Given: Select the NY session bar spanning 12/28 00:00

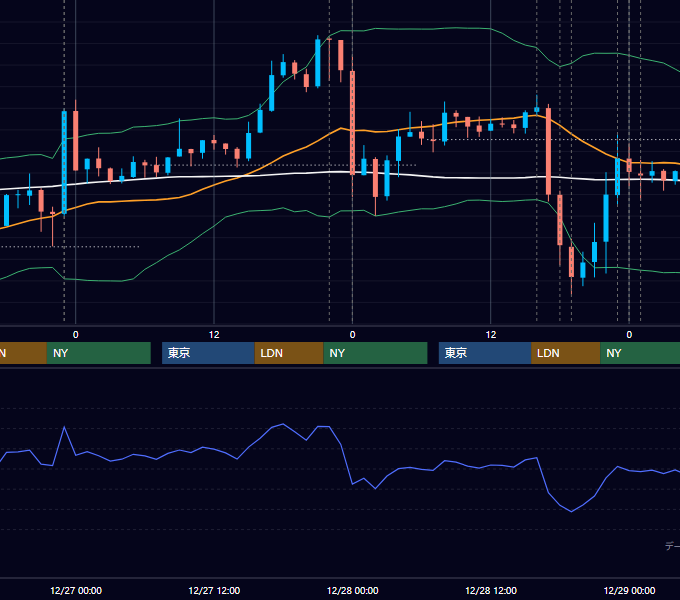Looking at the screenshot, I should [x=375, y=353].
